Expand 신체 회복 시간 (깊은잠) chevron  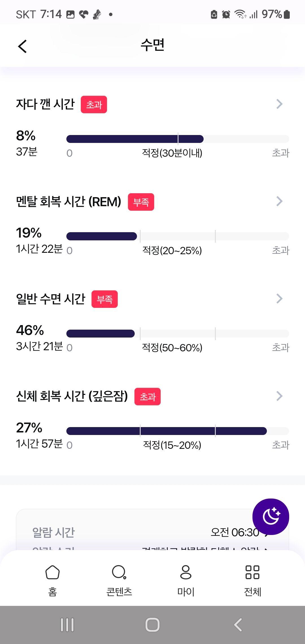point(279,396)
